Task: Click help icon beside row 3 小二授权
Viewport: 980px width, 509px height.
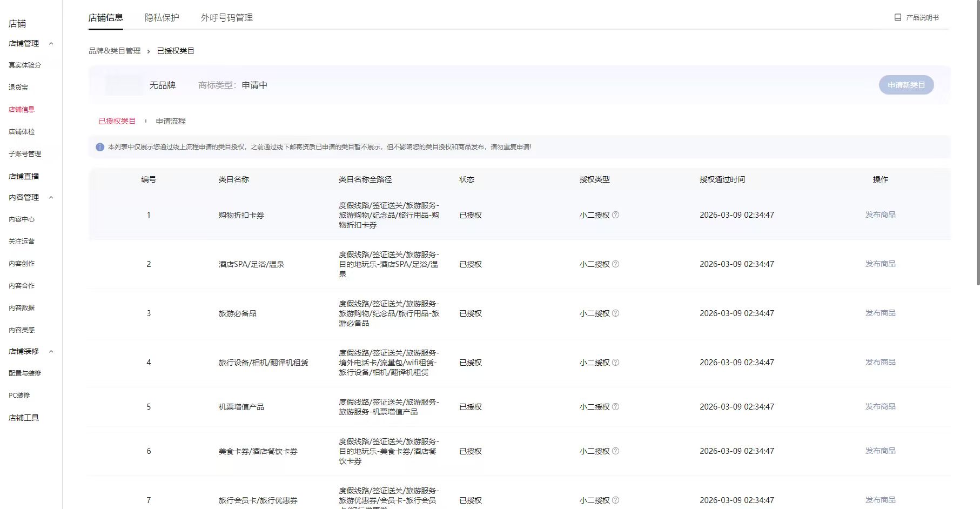Action: [615, 313]
